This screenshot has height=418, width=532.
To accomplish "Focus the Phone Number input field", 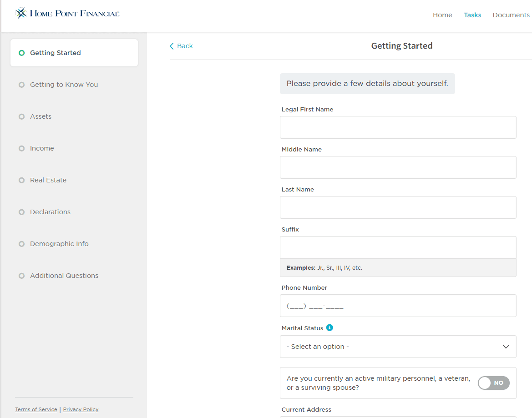I will 398,306.
